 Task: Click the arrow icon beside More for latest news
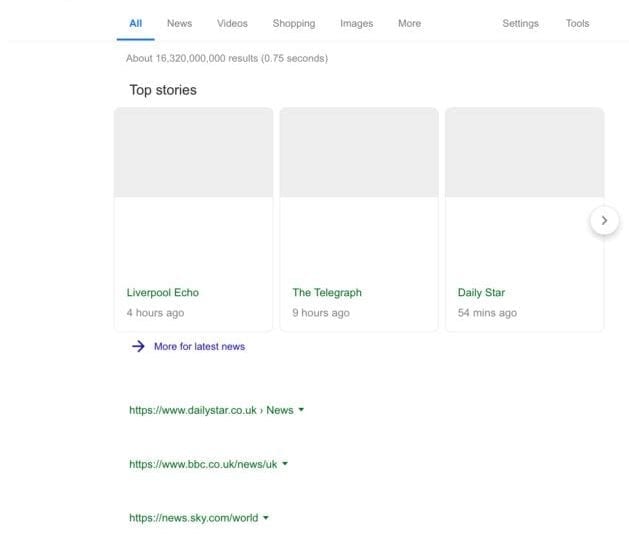point(137,346)
